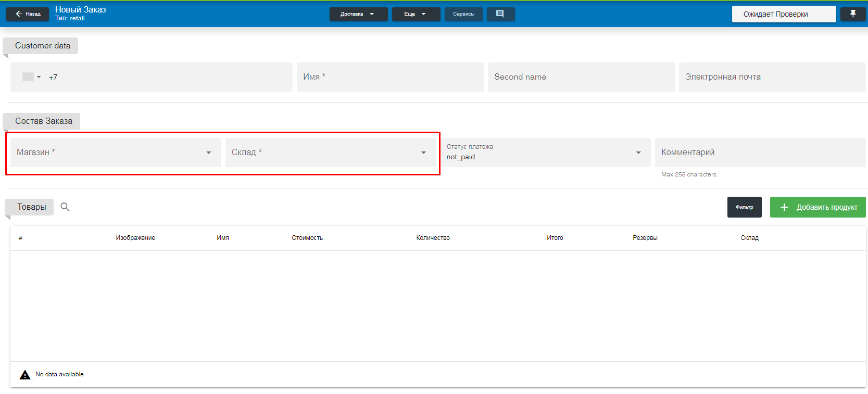Image resolution: width=868 pixels, height=394 pixels.
Task: Click the Изображение column header
Action: click(135, 238)
